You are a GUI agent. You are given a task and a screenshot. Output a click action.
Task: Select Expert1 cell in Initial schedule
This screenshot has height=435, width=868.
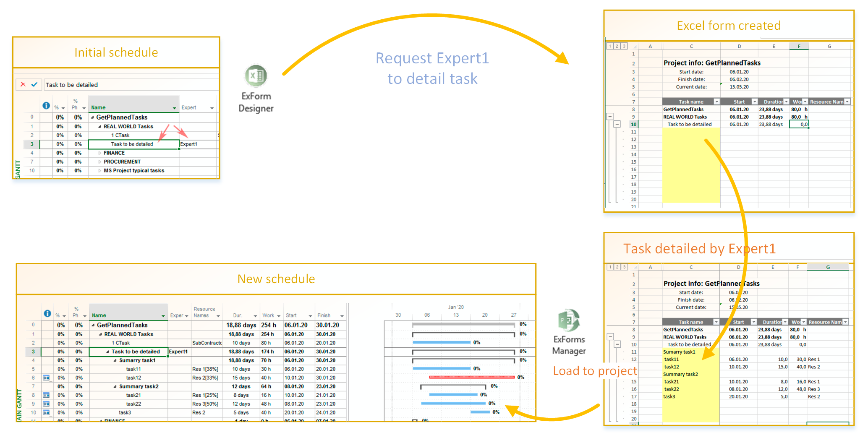[199, 144]
